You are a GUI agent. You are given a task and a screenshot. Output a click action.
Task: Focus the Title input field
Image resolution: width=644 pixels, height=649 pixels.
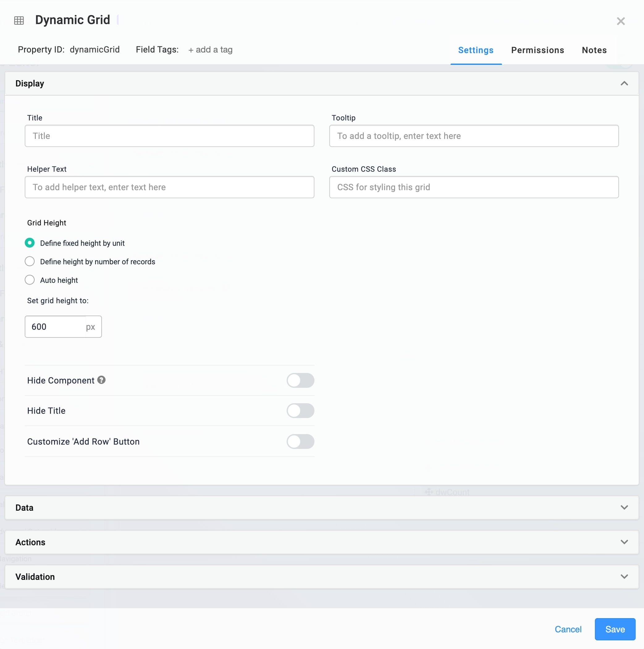[169, 136]
